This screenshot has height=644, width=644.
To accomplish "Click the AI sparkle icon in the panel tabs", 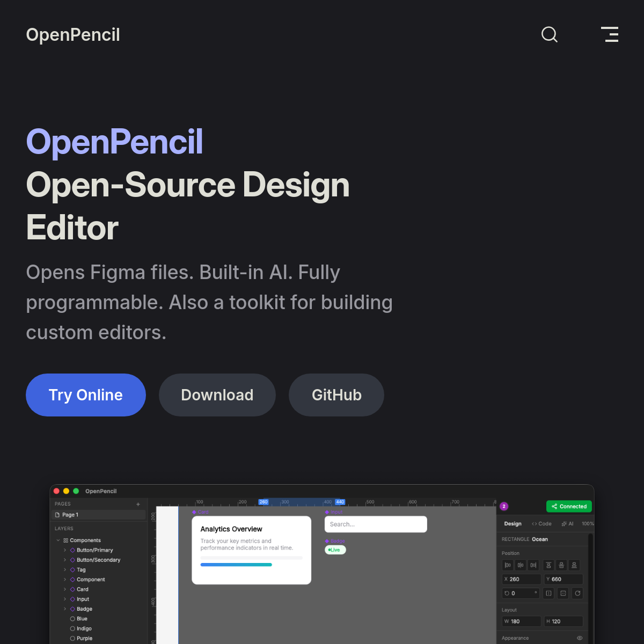I will (565, 523).
